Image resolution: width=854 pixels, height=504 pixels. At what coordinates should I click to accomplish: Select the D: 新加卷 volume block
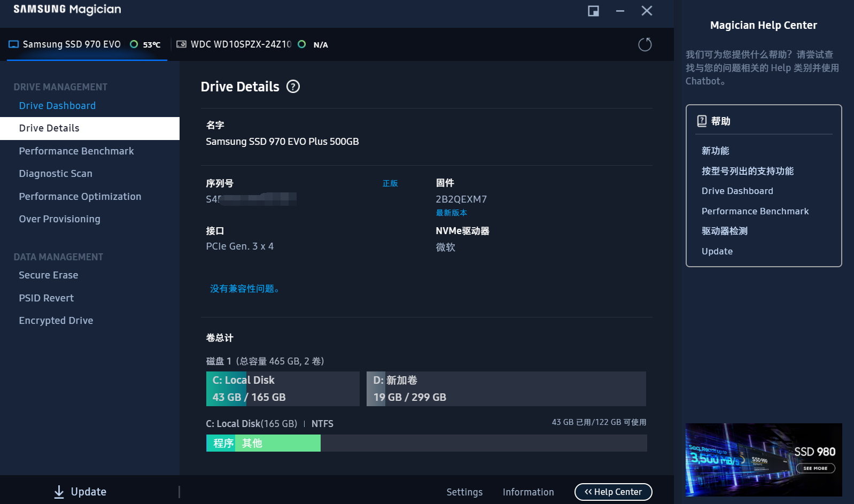coord(506,389)
